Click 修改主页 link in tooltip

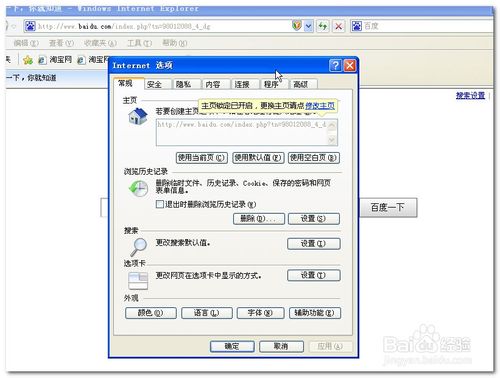[x=320, y=106]
